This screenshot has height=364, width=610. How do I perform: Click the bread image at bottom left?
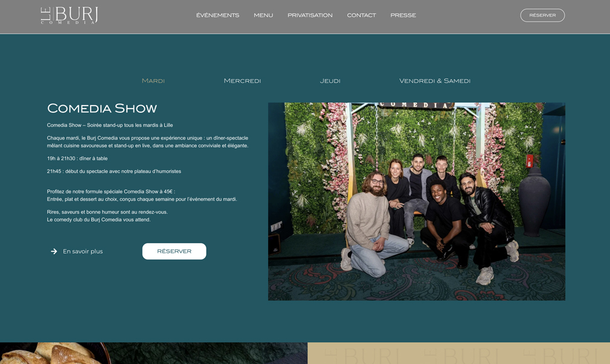coord(54,353)
